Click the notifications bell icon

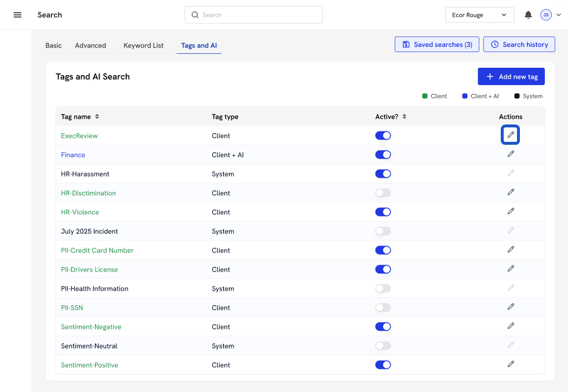pos(528,15)
